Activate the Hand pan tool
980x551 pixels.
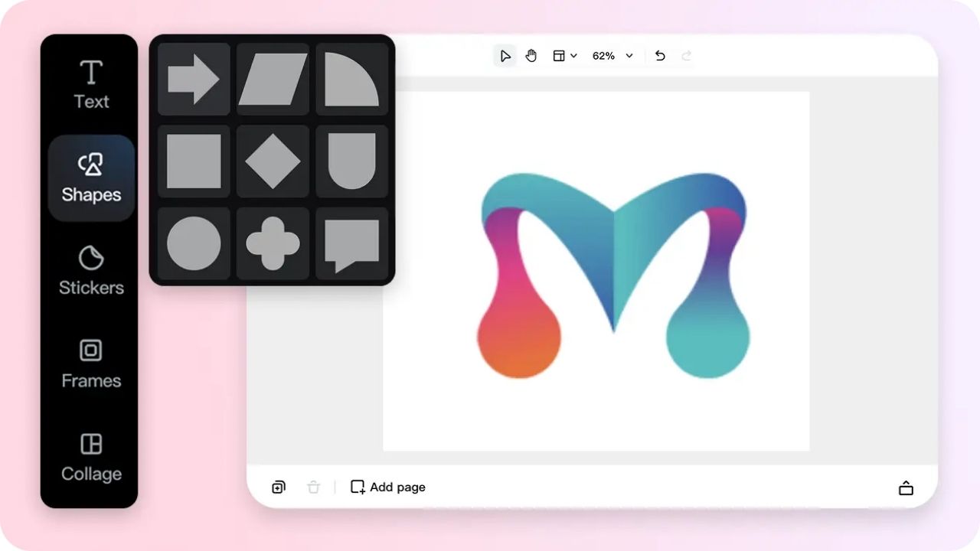531,55
